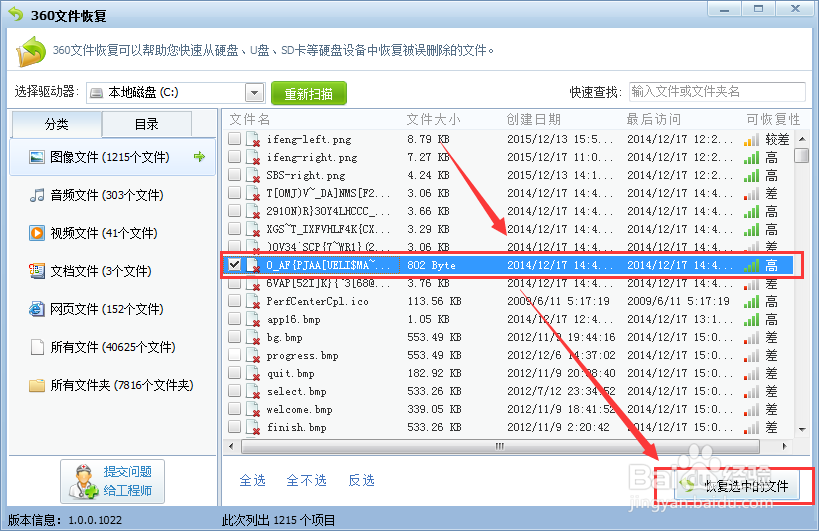819x531 pixels.
Task: Select the video files play icon
Action: pyautogui.click(x=37, y=233)
